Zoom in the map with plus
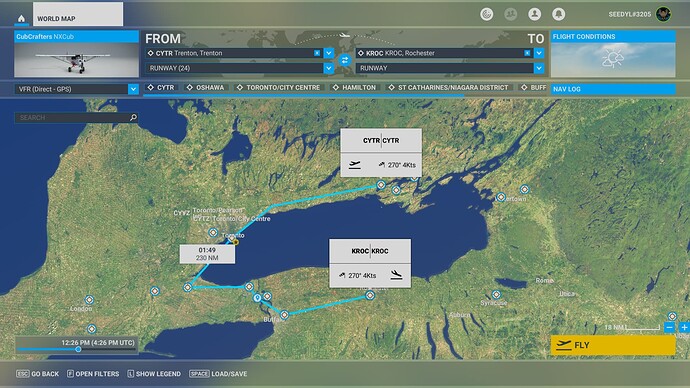 coord(684,327)
